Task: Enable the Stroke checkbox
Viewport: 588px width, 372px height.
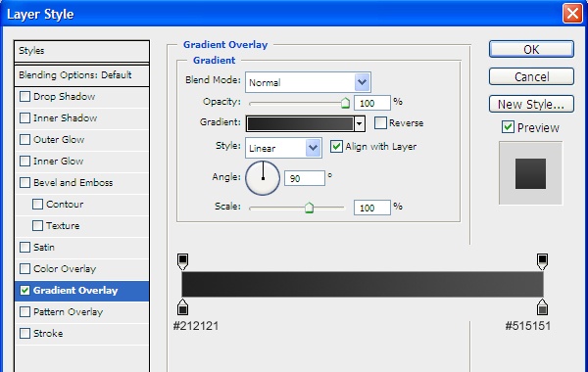Action: [24, 334]
